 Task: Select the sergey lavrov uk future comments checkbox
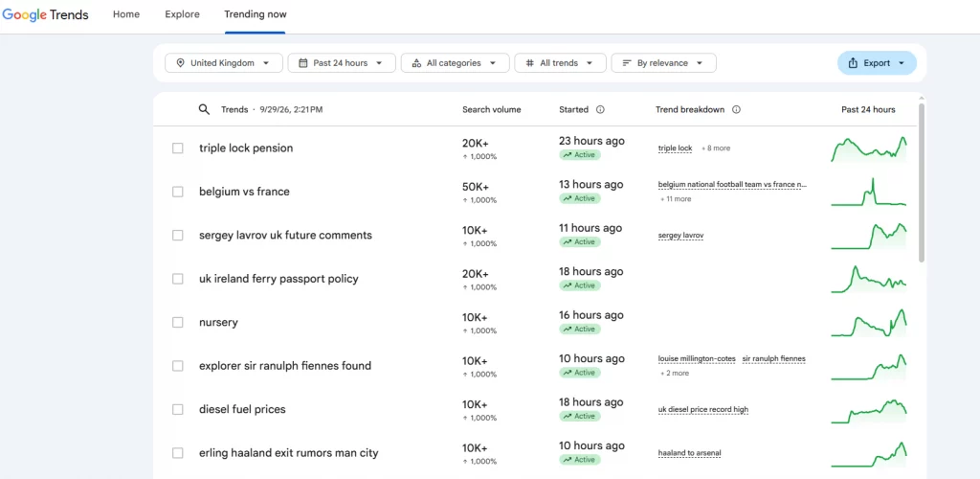pos(178,235)
